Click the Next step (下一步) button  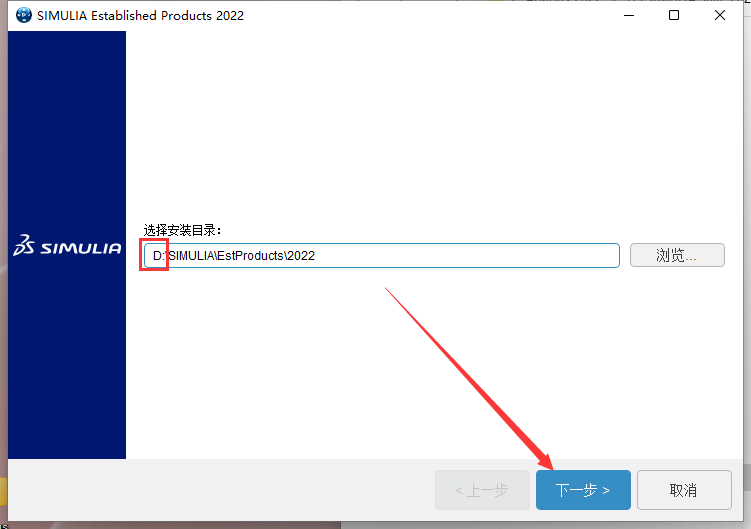583,490
